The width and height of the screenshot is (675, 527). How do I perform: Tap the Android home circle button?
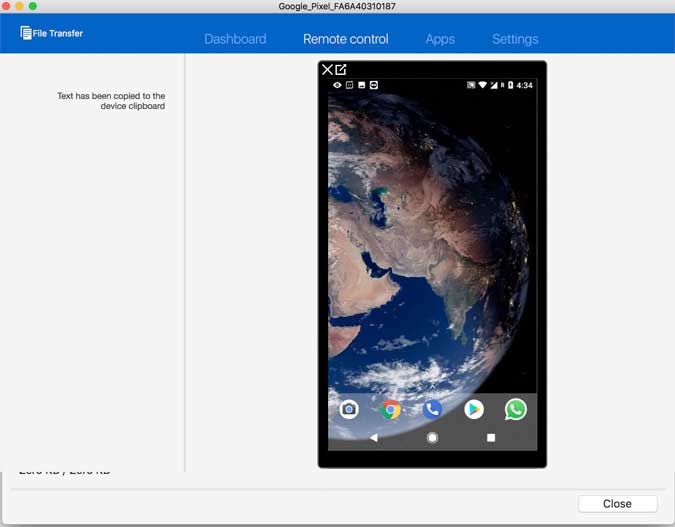(432, 438)
